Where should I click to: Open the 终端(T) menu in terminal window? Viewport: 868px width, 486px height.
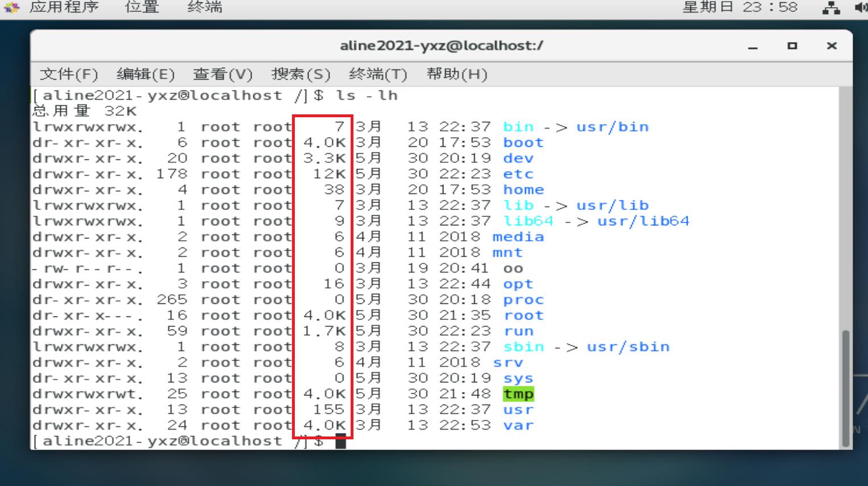pos(378,74)
